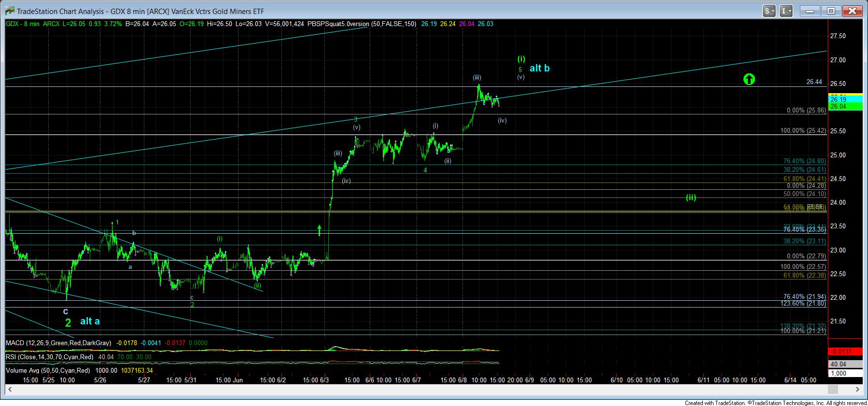Minimize the Chart Analysis window
This screenshot has width=868, height=406.
(x=810, y=11)
